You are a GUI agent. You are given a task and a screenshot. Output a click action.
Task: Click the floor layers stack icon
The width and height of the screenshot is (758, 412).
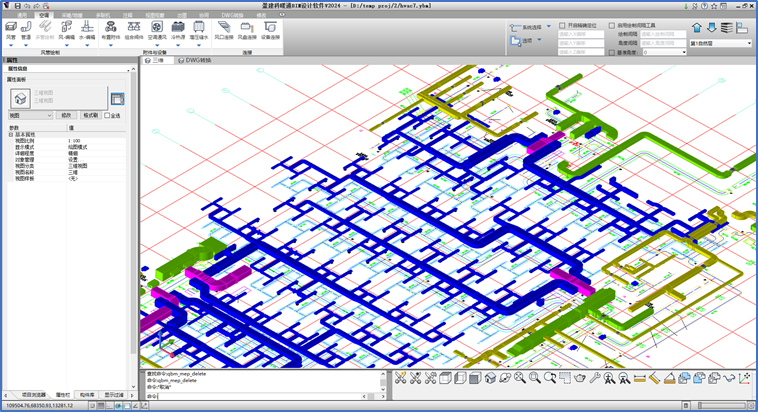coord(727,27)
